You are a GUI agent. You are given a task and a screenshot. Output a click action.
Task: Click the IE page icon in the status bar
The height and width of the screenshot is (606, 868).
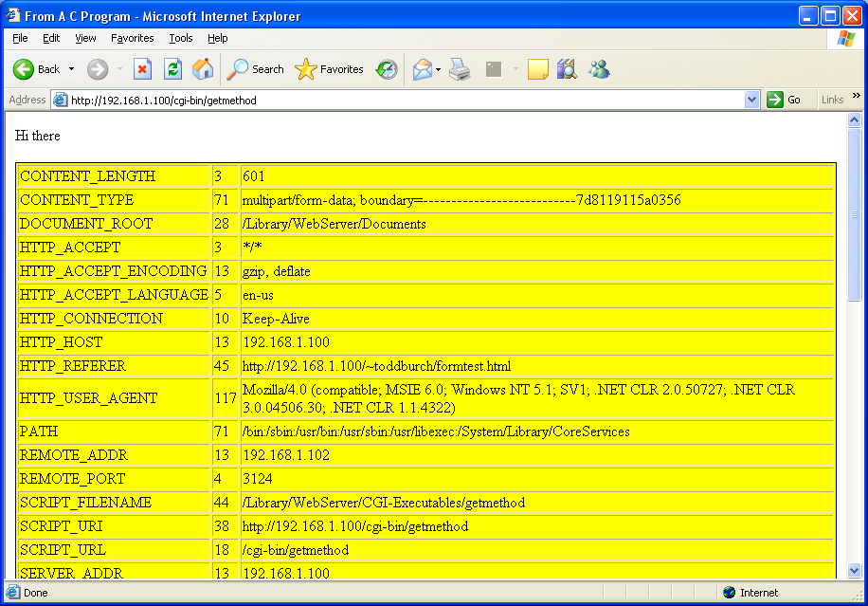point(13,592)
